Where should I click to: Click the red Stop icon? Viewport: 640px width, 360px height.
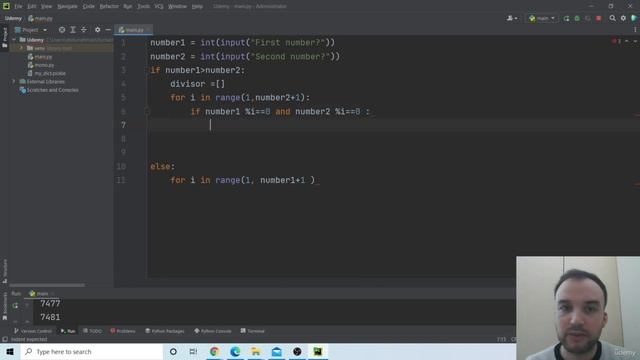598,18
